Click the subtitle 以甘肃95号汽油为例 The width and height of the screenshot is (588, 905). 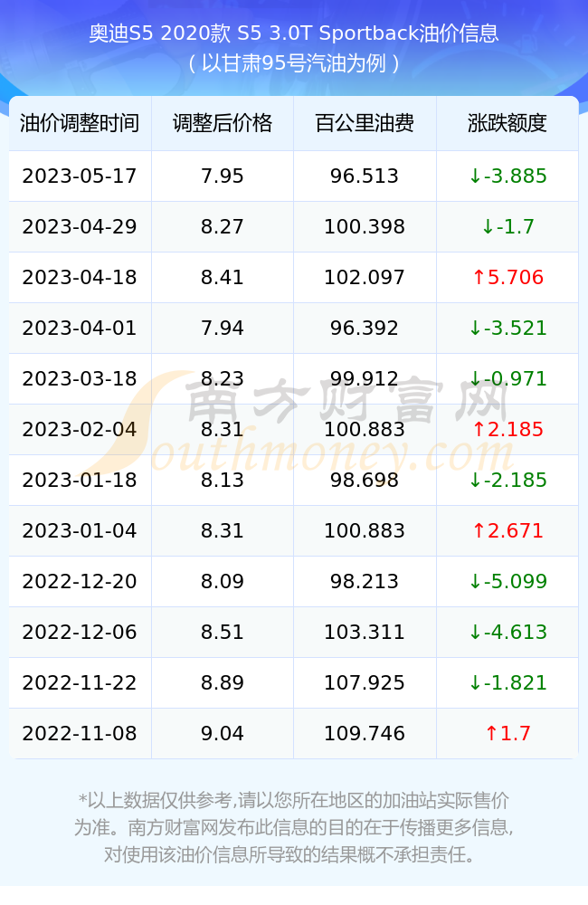click(294, 63)
